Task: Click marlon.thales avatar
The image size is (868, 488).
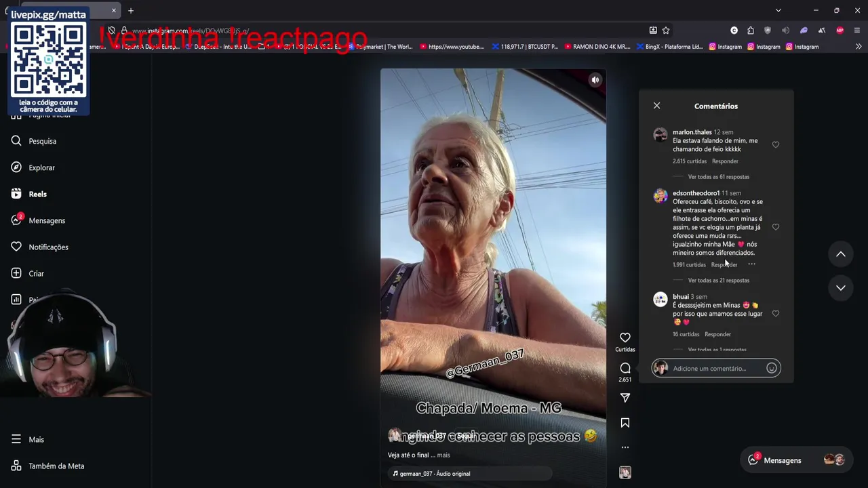Action: click(x=660, y=134)
